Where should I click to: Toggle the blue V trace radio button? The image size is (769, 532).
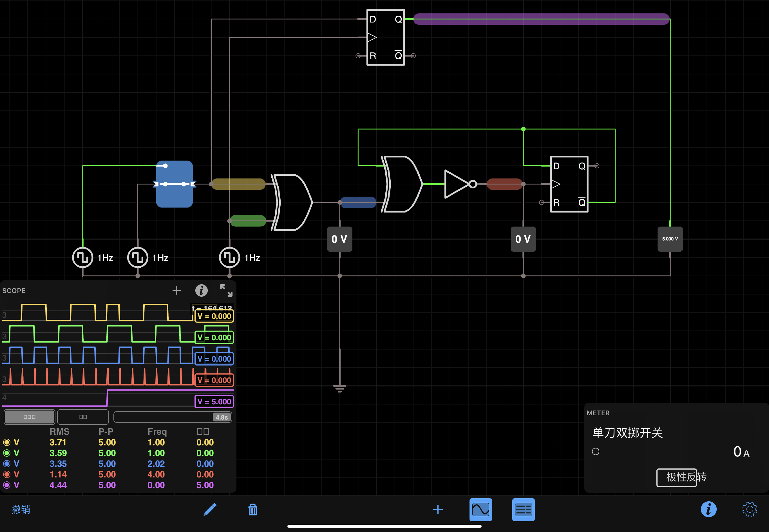coord(7,464)
